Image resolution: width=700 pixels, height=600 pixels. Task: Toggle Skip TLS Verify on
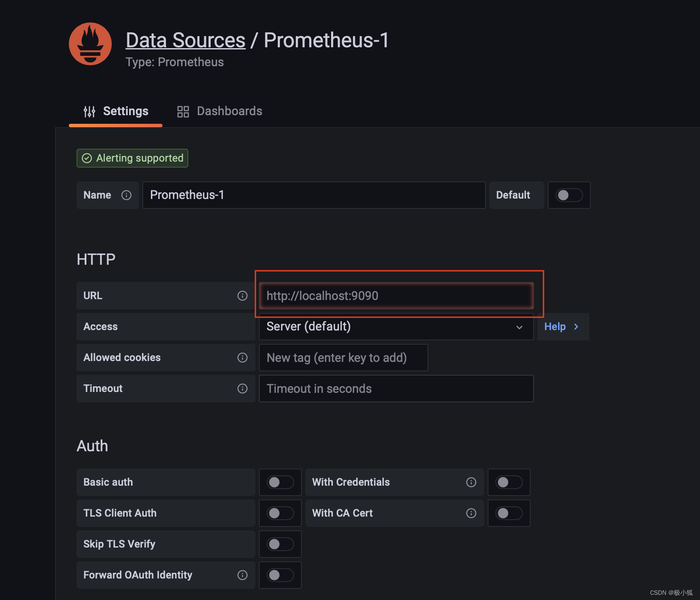280,544
